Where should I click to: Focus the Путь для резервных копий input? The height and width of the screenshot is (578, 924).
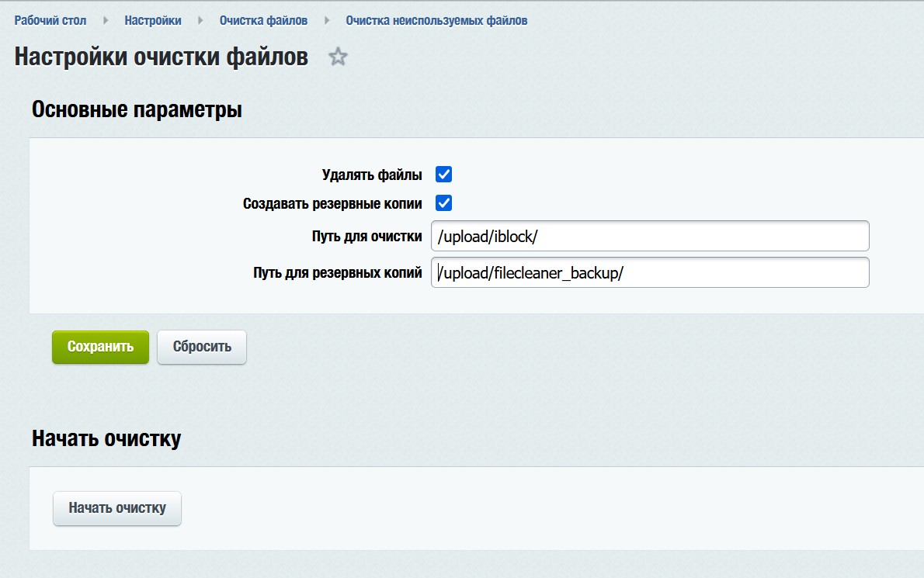coord(650,272)
